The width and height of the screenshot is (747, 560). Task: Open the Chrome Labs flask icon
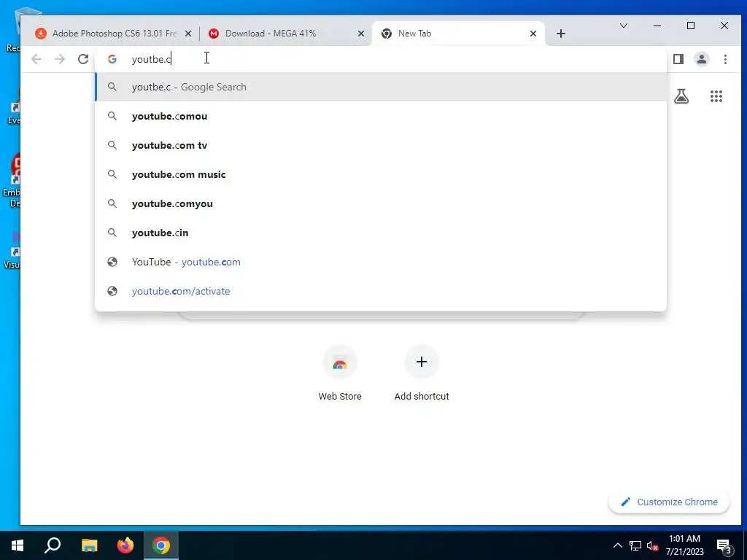pos(681,96)
